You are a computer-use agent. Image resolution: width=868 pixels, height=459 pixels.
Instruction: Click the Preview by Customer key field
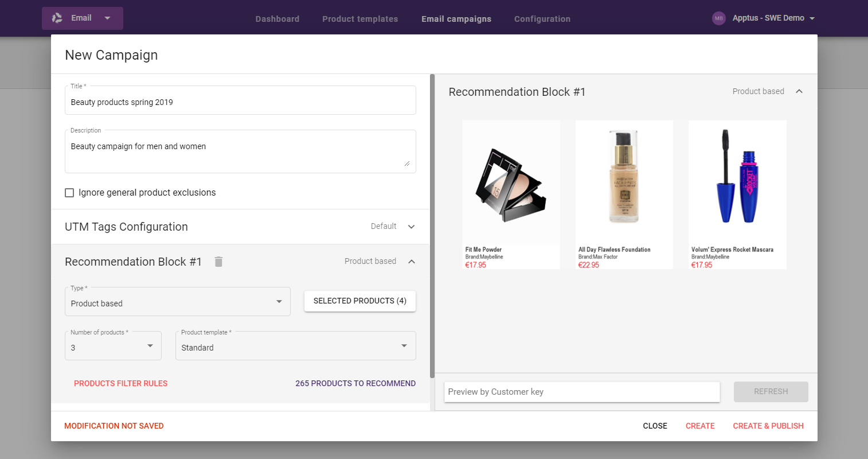[x=582, y=392]
